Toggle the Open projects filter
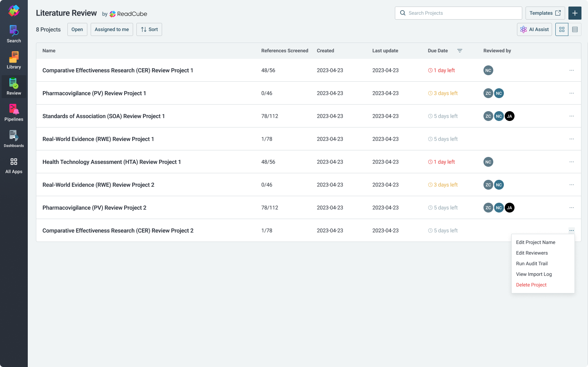Image resolution: width=588 pixels, height=367 pixels. coord(77,29)
